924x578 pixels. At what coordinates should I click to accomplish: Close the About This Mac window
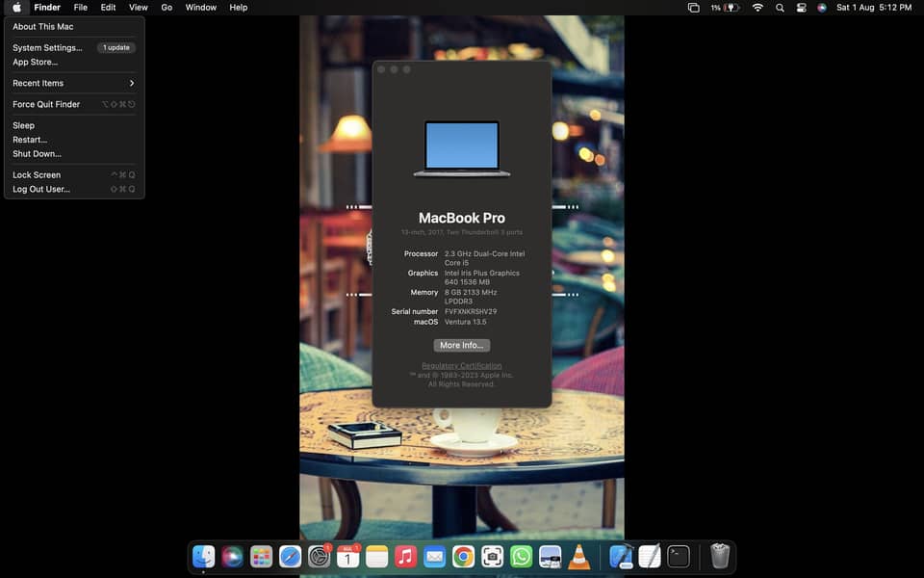click(x=381, y=69)
